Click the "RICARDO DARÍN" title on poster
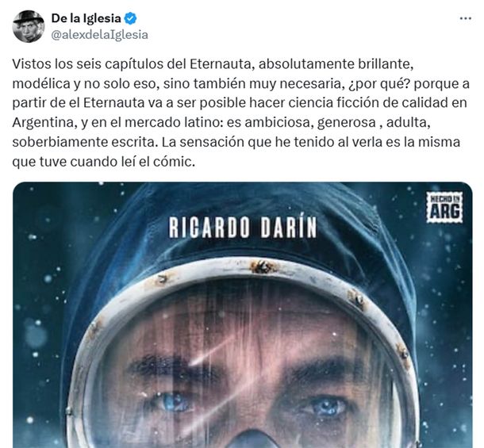484x448 pixels. 243,228
